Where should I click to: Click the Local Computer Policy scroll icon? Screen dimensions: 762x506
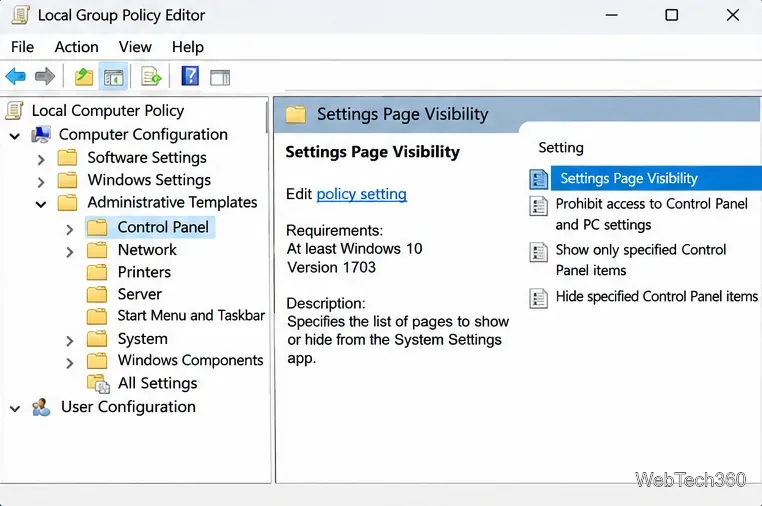[15, 111]
